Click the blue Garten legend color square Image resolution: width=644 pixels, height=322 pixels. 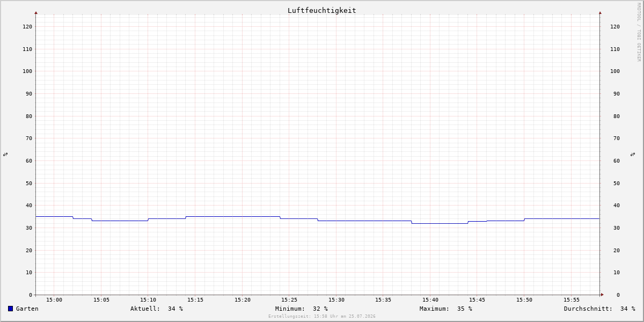10,309
